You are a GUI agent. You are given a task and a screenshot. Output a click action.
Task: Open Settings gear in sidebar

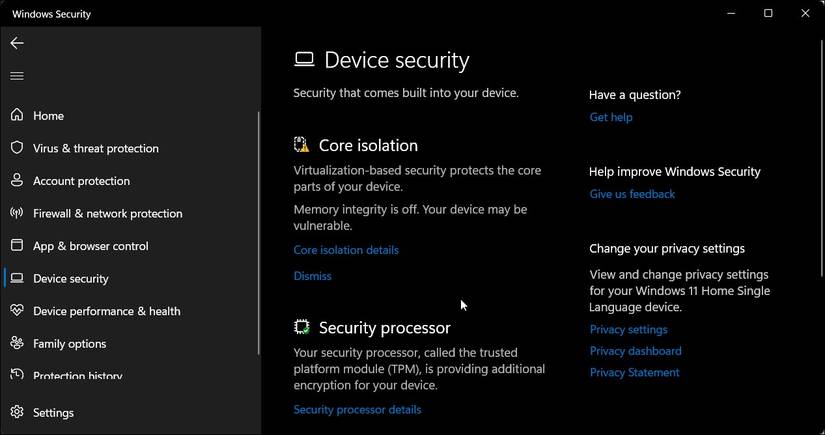point(17,412)
